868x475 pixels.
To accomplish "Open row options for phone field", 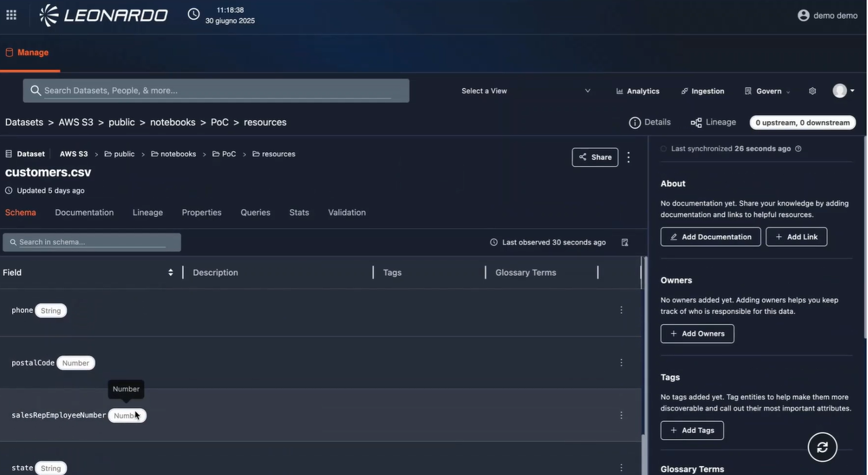I will [x=621, y=310].
